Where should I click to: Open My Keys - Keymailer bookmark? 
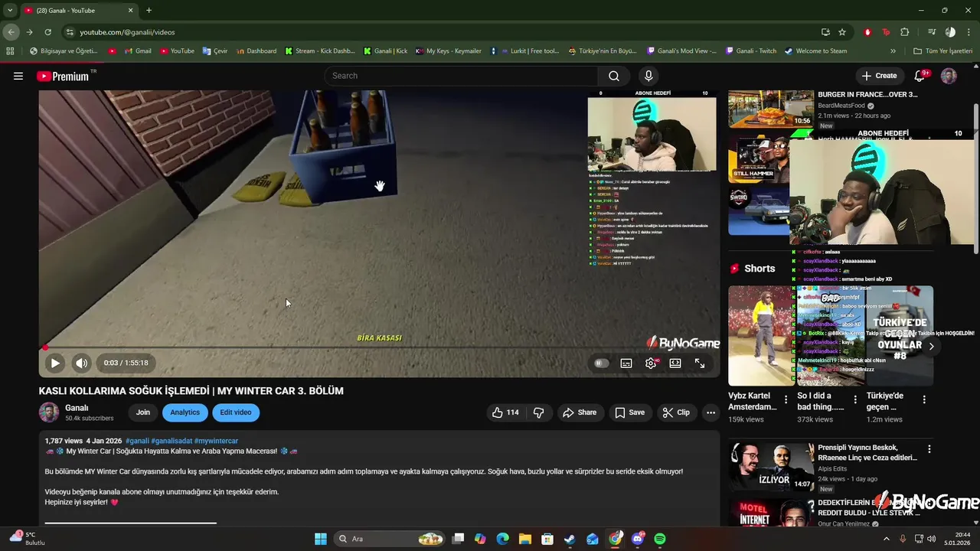(x=449, y=51)
